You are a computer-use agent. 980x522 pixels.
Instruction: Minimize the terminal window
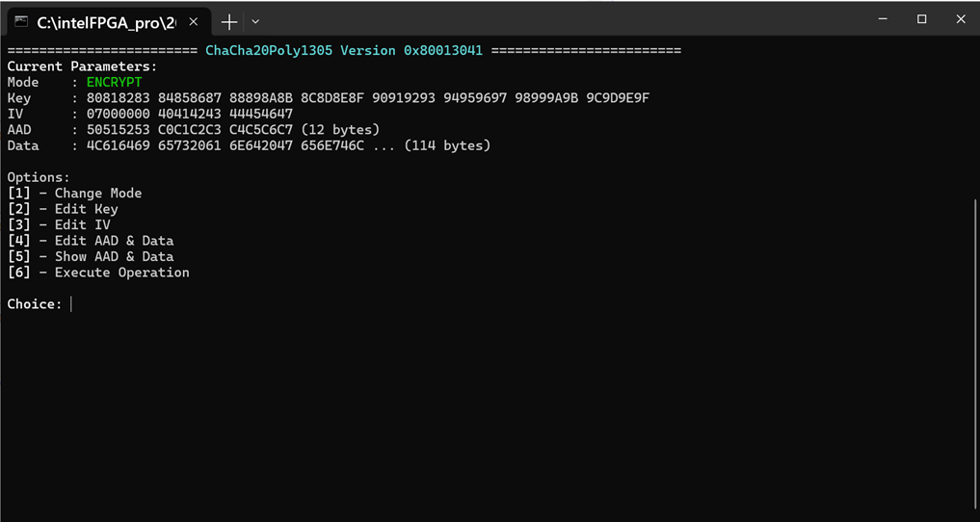pyautogui.click(x=883, y=19)
